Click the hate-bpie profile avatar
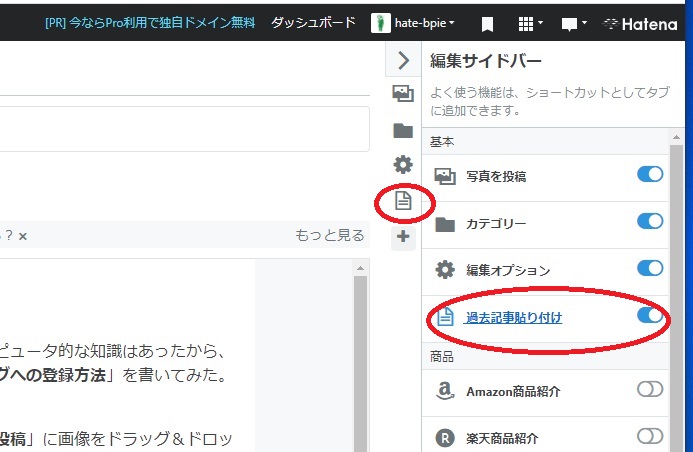The image size is (693, 452). [x=381, y=23]
